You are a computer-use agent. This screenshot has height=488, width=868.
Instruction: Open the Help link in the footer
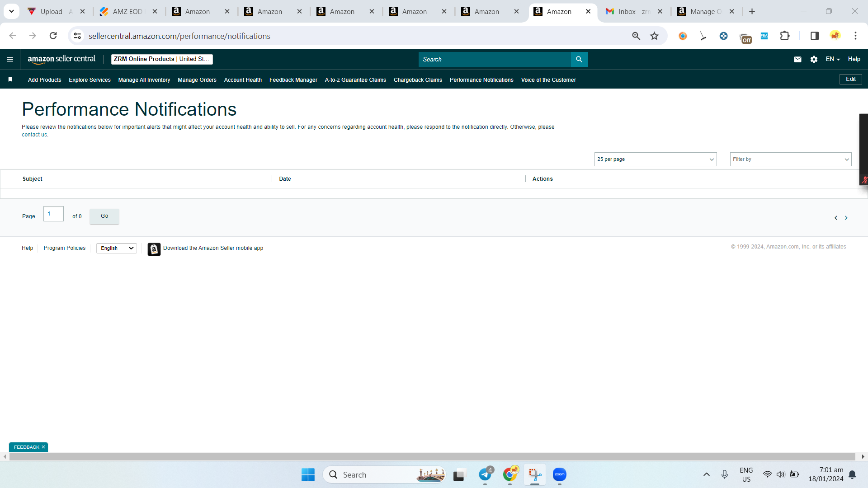(x=27, y=248)
